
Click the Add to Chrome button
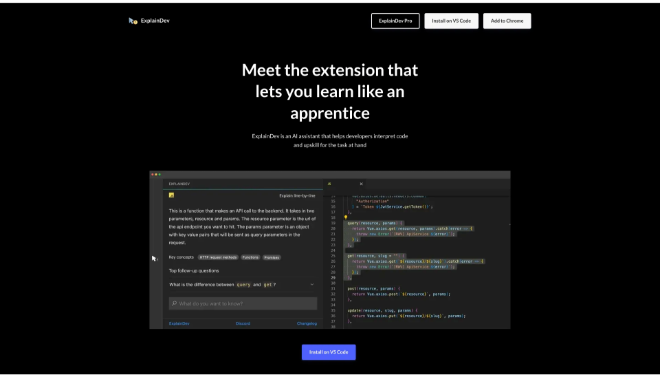pos(507,21)
